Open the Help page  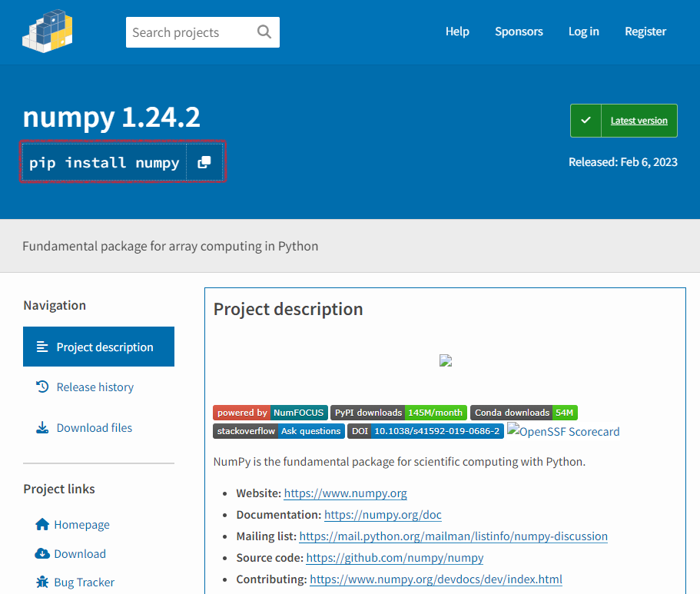click(x=457, y=32)
